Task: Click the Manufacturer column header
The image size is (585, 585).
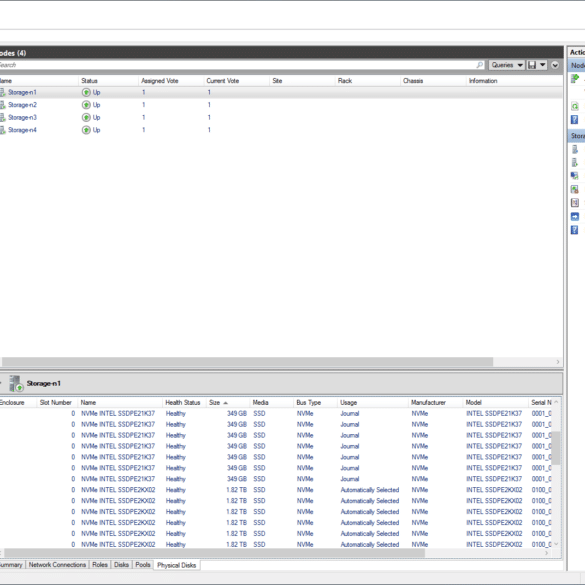Action: click(x=435, y=403)
